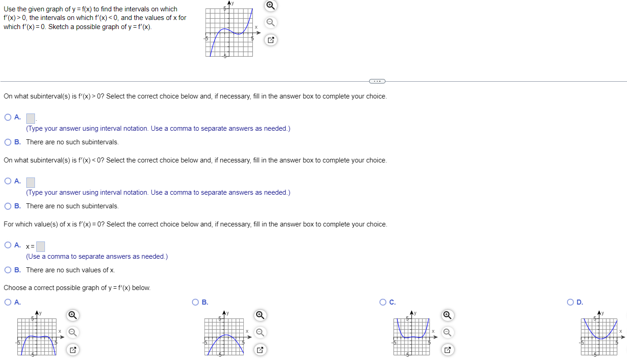Viewport: 627px width, 364px height.
Task: Zoom in on answer choice C graph
Action: coord(448,315)
